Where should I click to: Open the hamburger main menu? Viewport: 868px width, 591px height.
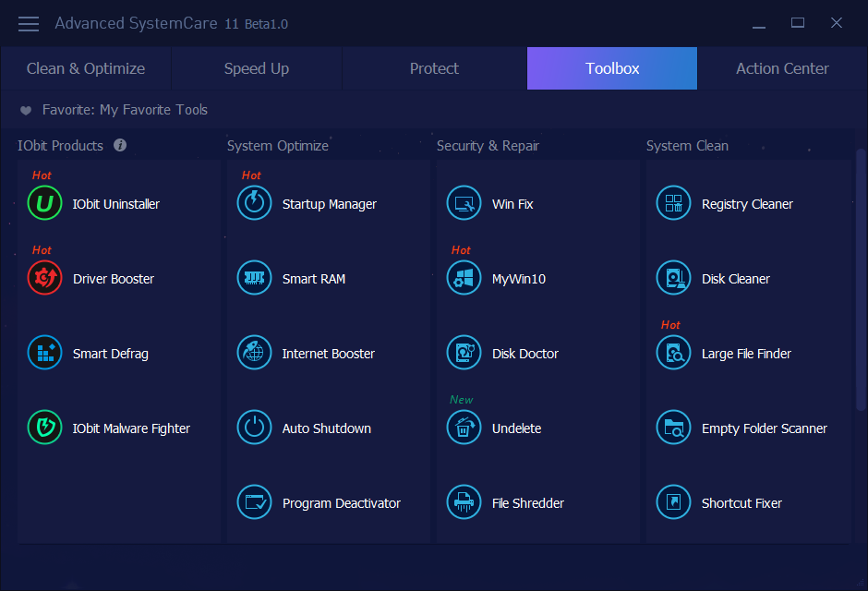(29, 24)
